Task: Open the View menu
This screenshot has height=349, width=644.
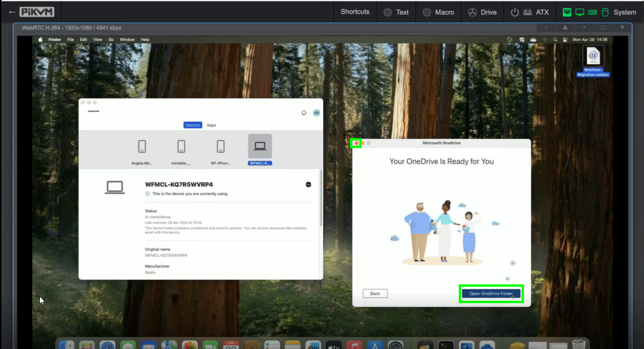Action: coord(98,40)
